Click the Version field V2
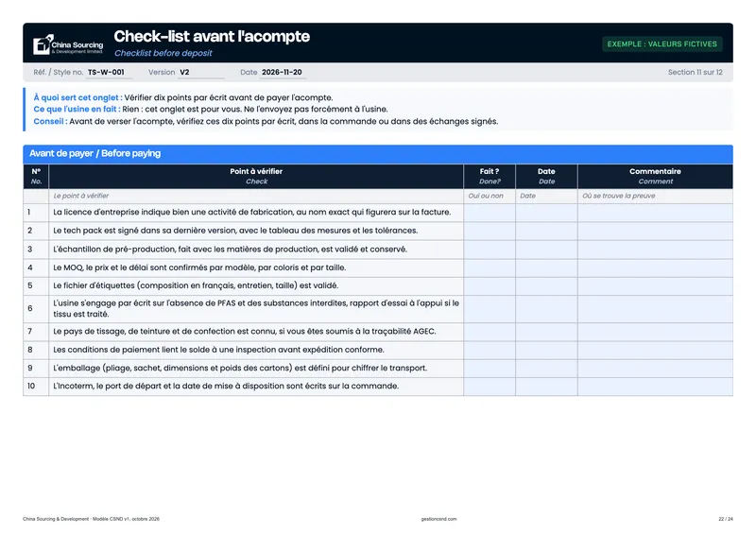The image size is (756, 534). [x=201, y=73]
